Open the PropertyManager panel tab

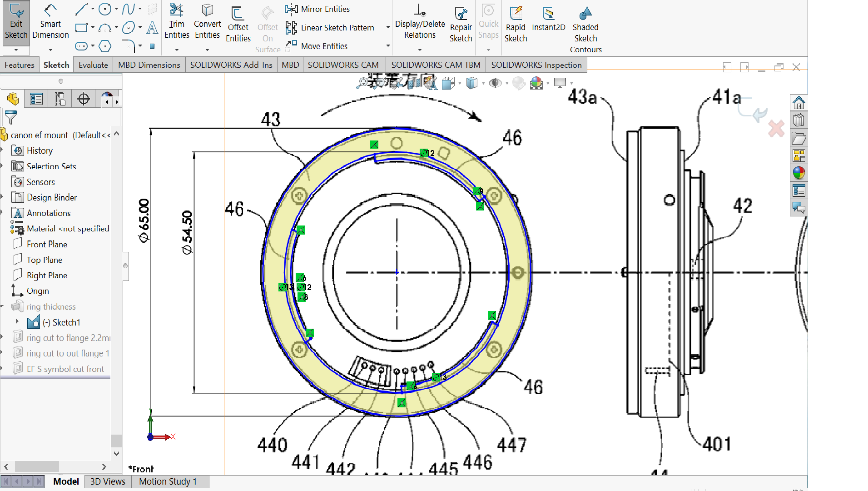pos(36,99)
